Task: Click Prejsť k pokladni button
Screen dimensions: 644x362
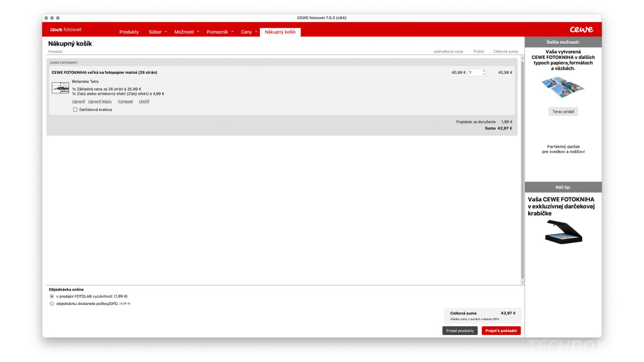Action: click(x=501, y=331)
